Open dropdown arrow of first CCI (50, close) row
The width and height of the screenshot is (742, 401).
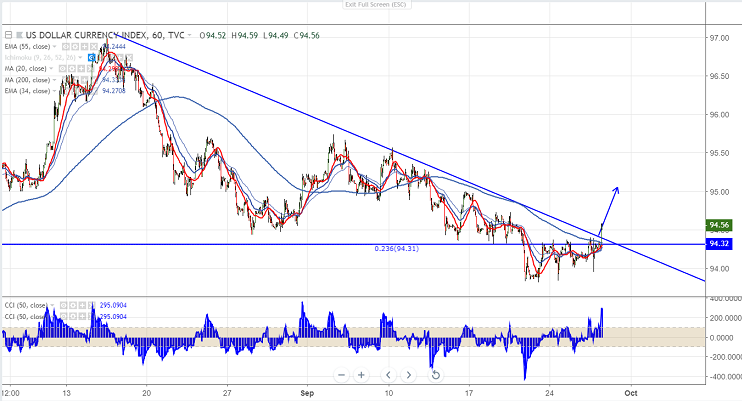click(52, 305)
